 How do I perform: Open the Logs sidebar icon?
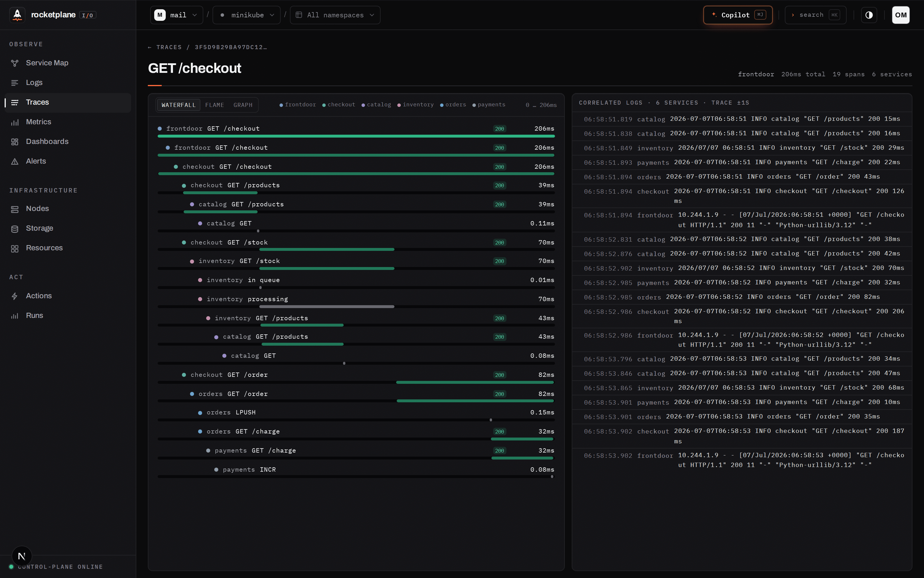(14, 83)
